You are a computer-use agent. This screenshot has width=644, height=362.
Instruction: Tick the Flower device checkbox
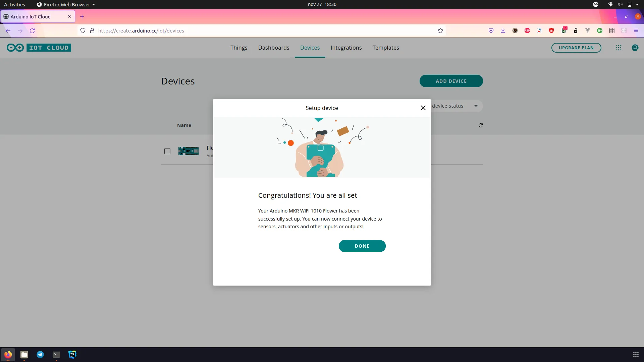(x=167, y=151)
